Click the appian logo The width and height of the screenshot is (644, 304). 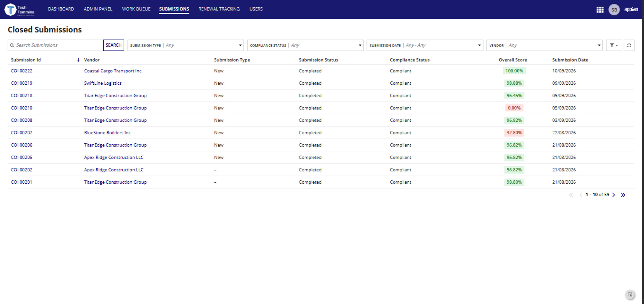631,9
